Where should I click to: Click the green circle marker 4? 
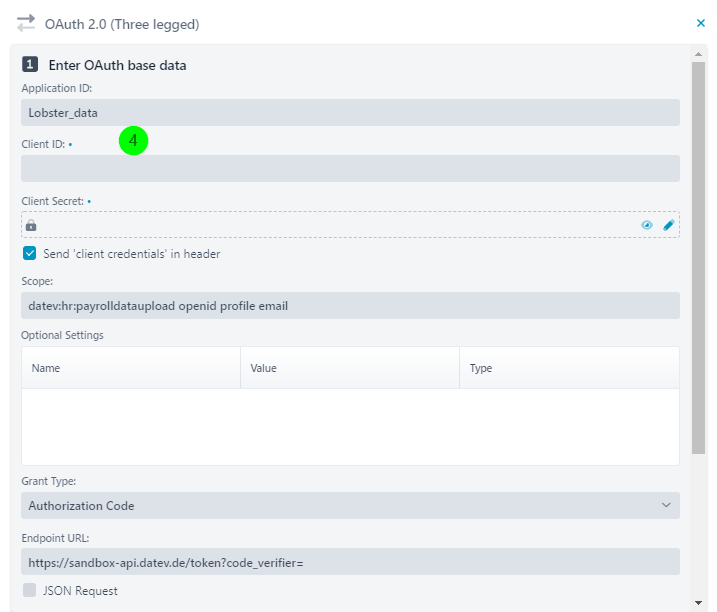click(133, 140)
